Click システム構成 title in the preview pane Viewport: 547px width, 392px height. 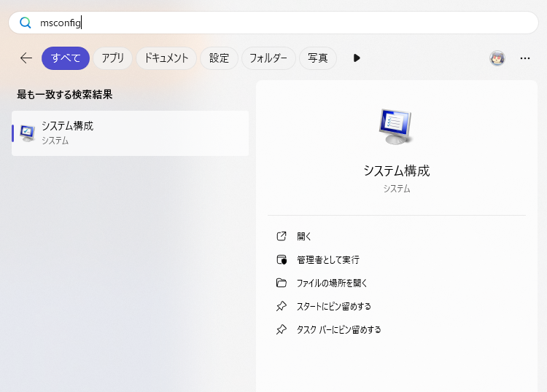[397, 170]
